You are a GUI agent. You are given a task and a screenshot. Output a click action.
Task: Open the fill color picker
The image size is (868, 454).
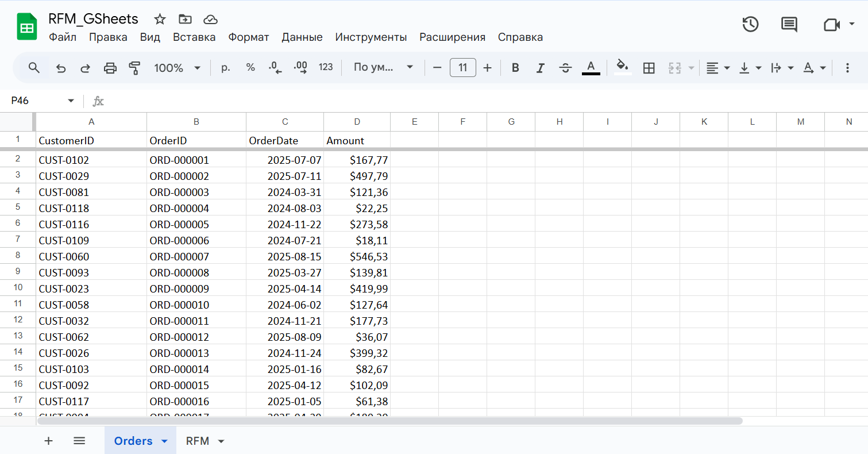[622, 68]
